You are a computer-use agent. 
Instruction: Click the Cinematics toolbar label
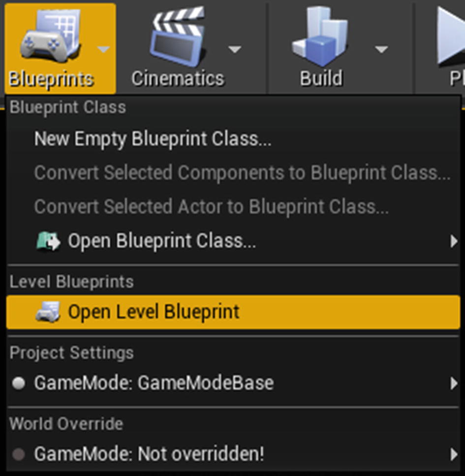pos(178,78)
